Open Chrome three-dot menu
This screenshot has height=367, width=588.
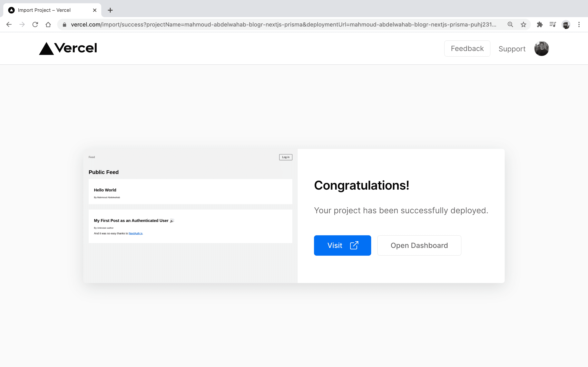pyautogui.click(x=579, y=24)
